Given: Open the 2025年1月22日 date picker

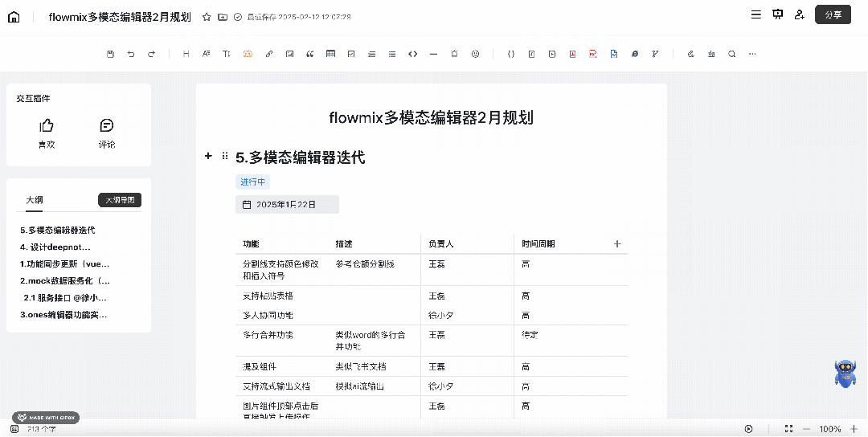Looking at the screenshot, I should (287, 205).
